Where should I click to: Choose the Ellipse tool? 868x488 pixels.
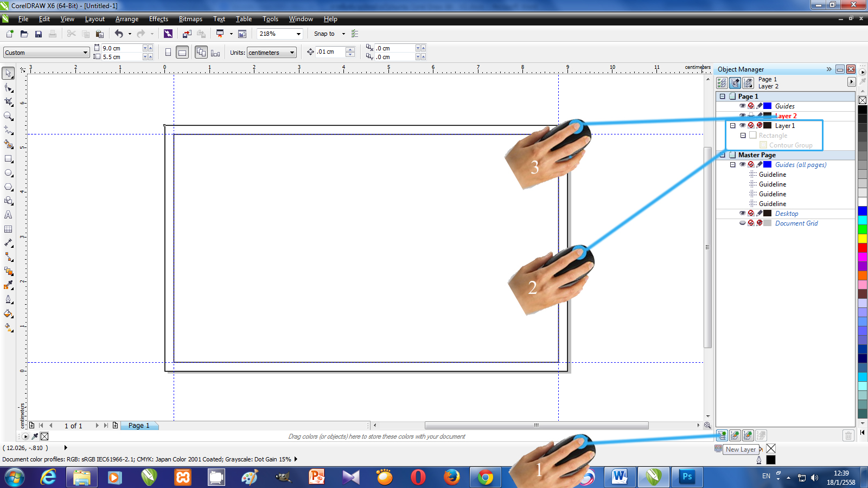[9, 173]
